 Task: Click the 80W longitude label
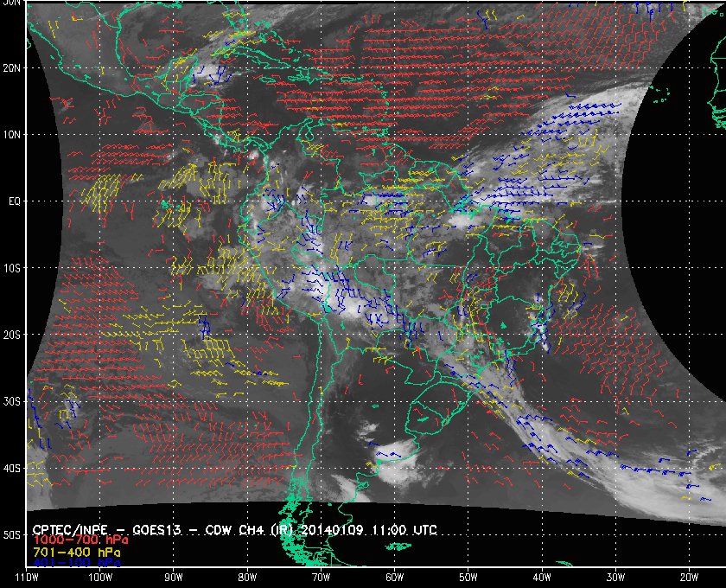[247, 578]
